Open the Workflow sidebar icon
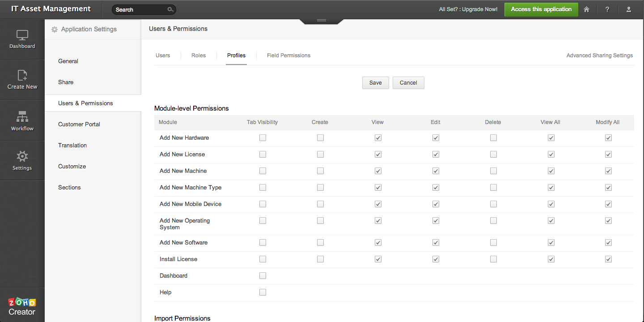Screen dimensions: 644x322 pos(22,117)
